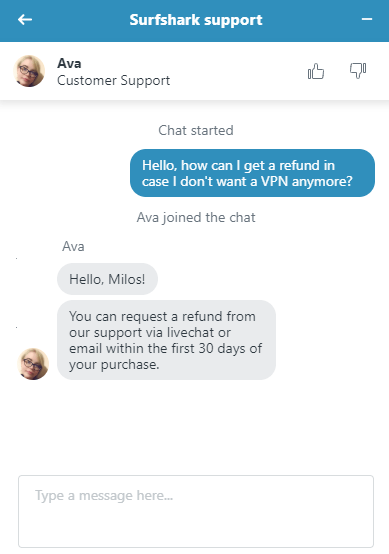Click Ava's profile photo in the header
This screenshot has width=389, height=554.
(x=29, y=71)
